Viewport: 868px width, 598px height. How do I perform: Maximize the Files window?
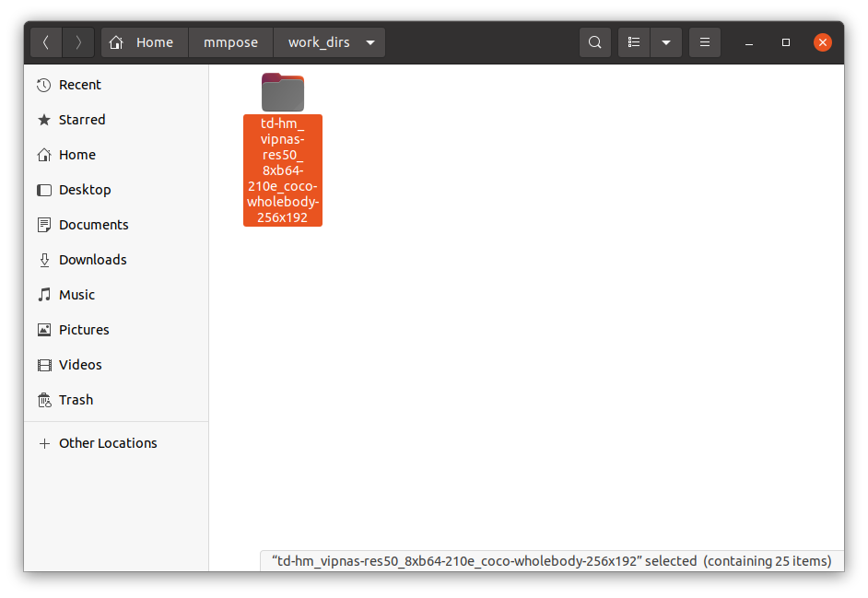pyautogui.click(x=785, y=42)
